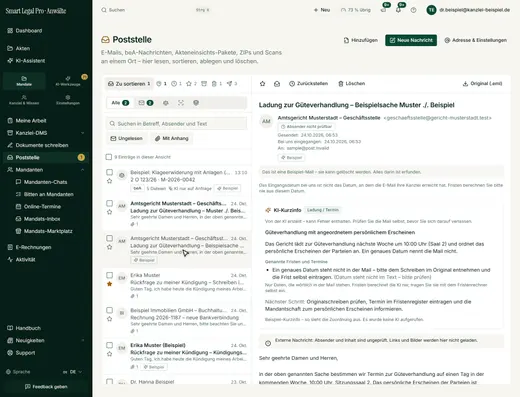Open the sent messages folder icon
Viewport: 520px width, 397px height.
(232, 84)
